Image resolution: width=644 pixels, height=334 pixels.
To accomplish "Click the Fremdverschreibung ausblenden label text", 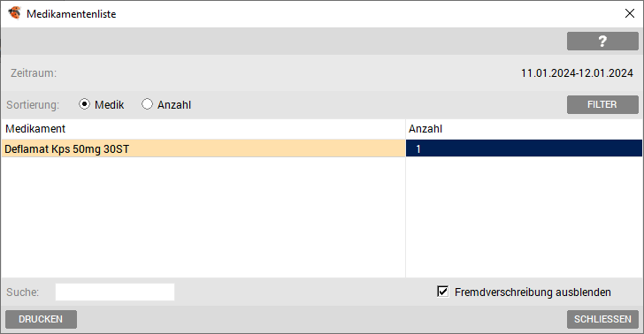I will coord(533,292).
